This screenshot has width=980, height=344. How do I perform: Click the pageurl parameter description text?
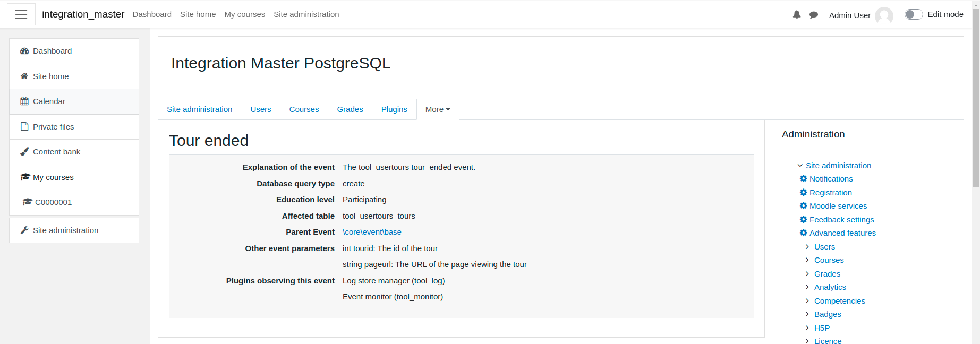coord(434,264)
